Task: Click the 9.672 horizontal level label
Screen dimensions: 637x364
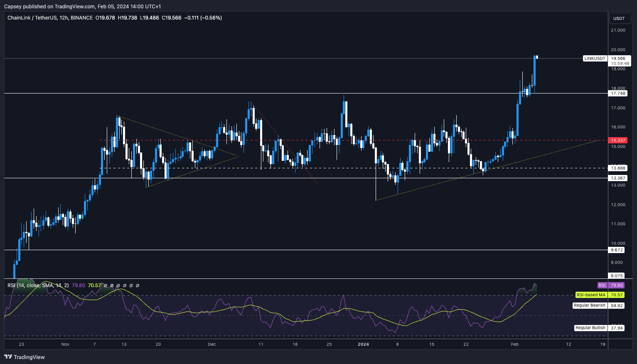Action: (617, 250)
